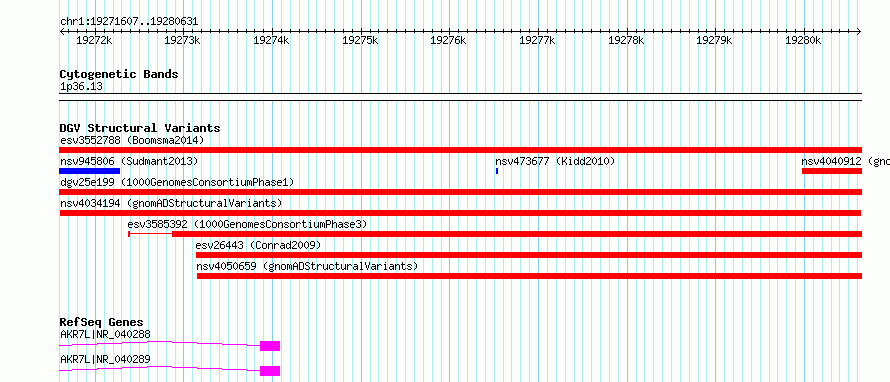Click the AKR7L|NR_040289 gene label
Viewport: 890px width, 382px height.
point(105,359)
